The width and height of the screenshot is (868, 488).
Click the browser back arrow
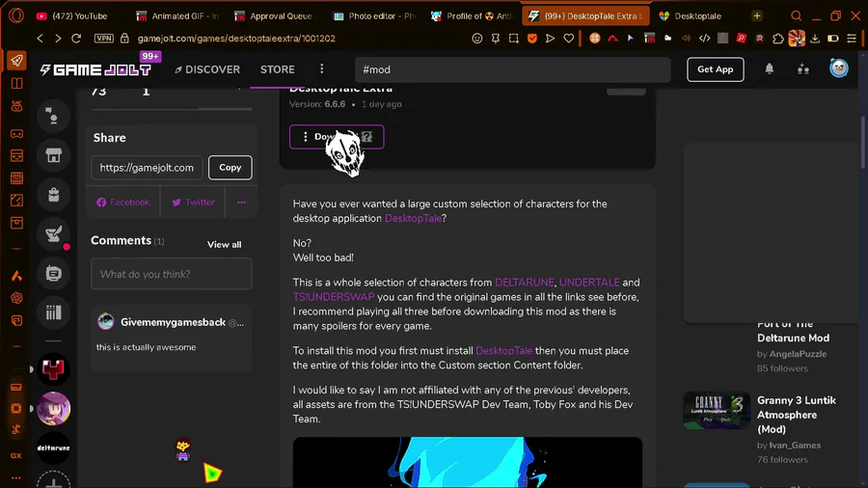(40, 39)
